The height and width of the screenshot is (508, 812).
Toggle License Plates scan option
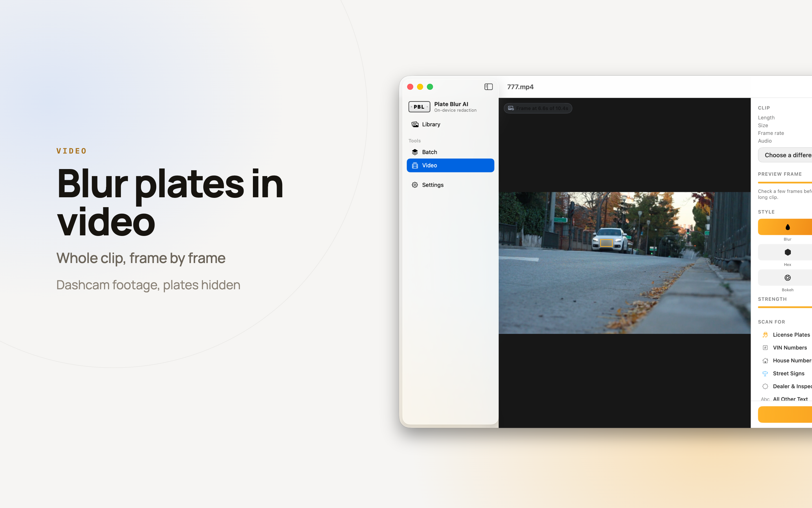pos(785,335)
